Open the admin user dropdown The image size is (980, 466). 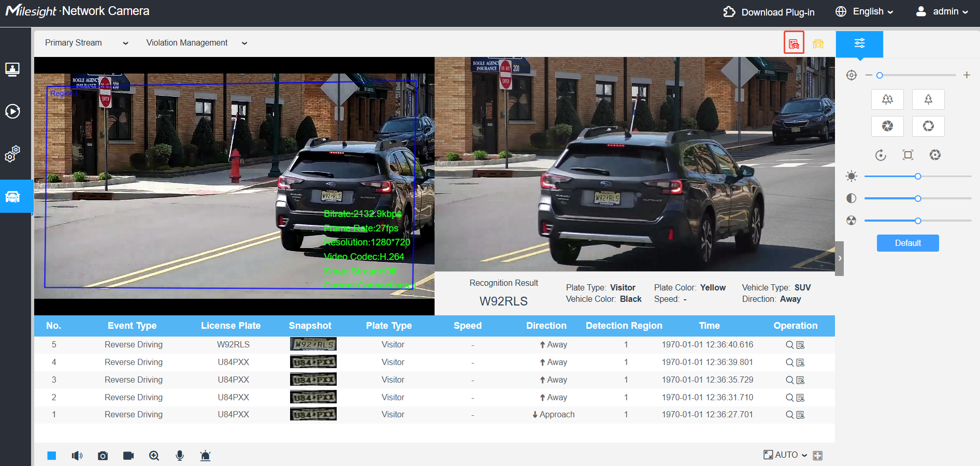click(x=942, y=11)
